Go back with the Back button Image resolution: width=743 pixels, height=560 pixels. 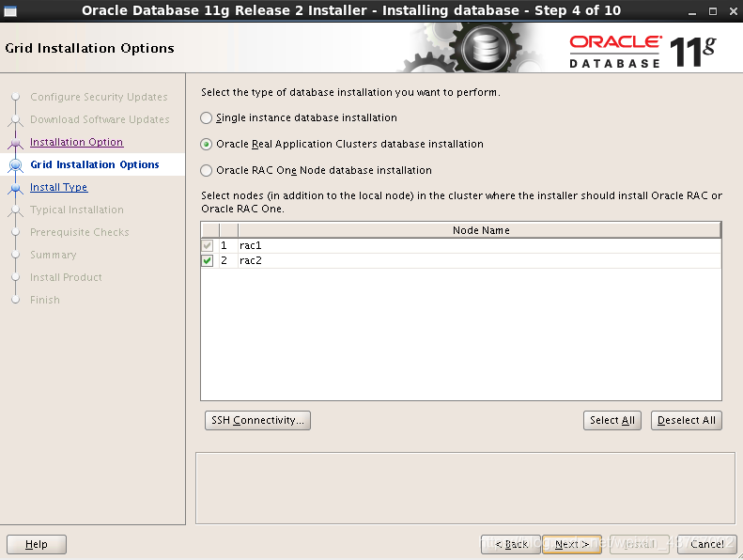[x=511, y=544]
